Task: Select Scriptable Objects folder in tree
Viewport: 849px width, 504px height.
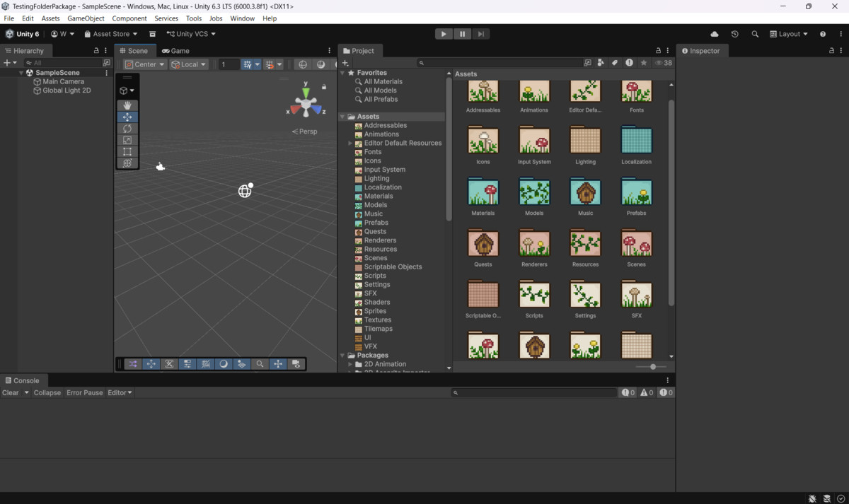Action: 393,267
